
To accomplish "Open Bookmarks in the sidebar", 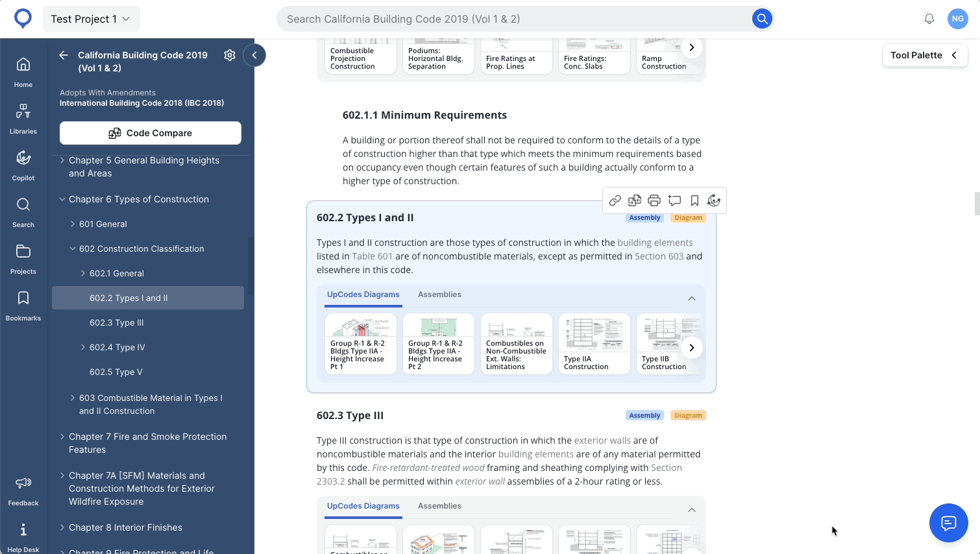I will click(x=23, y=305).
